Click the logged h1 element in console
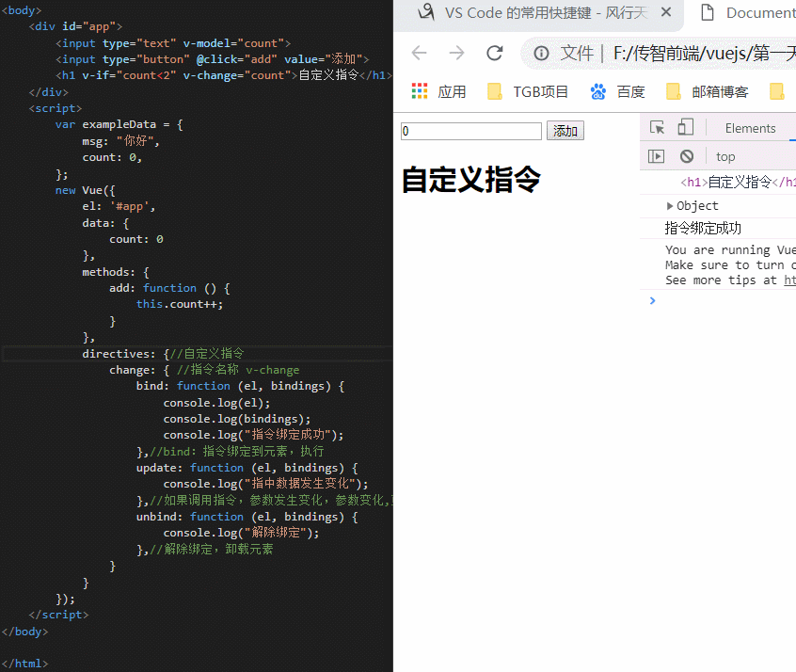The image size is (796, 672). point(738,183)
